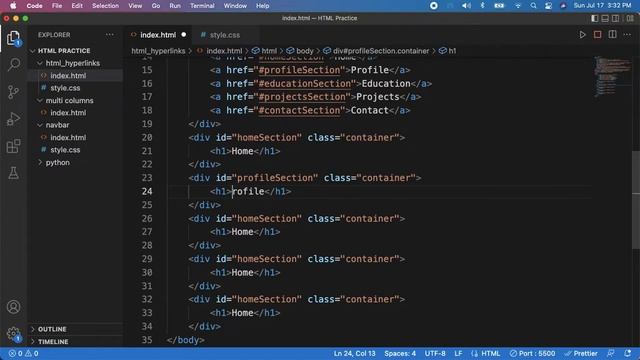Viewport: 640px width, 360px height.
Task: Click the editor minimap preview
Action: [x=613, y=77]
